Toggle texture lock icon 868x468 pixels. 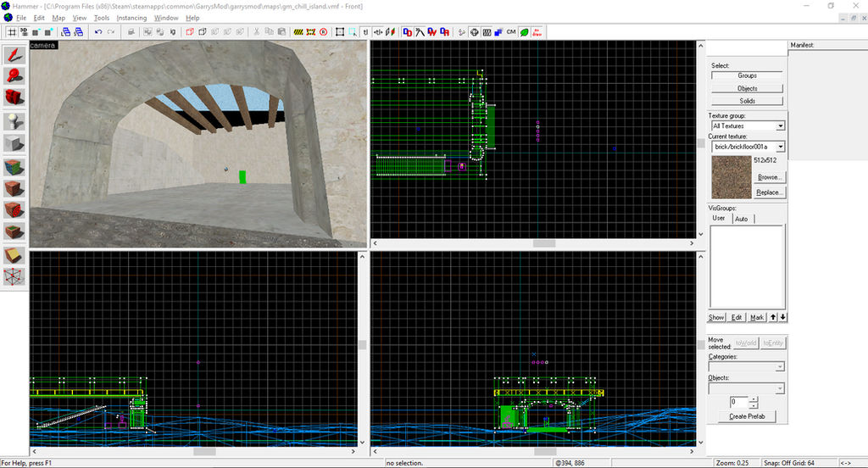(365, 32)
